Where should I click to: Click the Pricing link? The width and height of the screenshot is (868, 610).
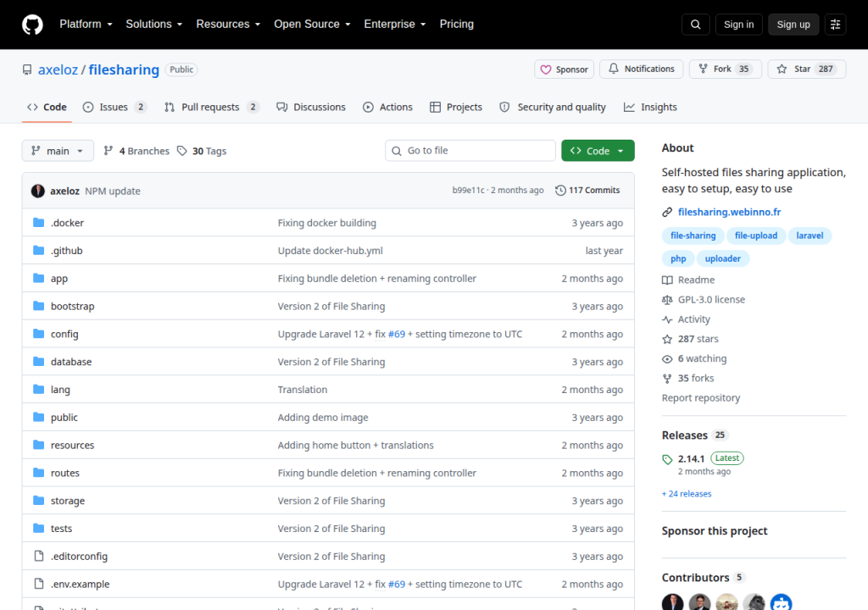tap(457, 24)
